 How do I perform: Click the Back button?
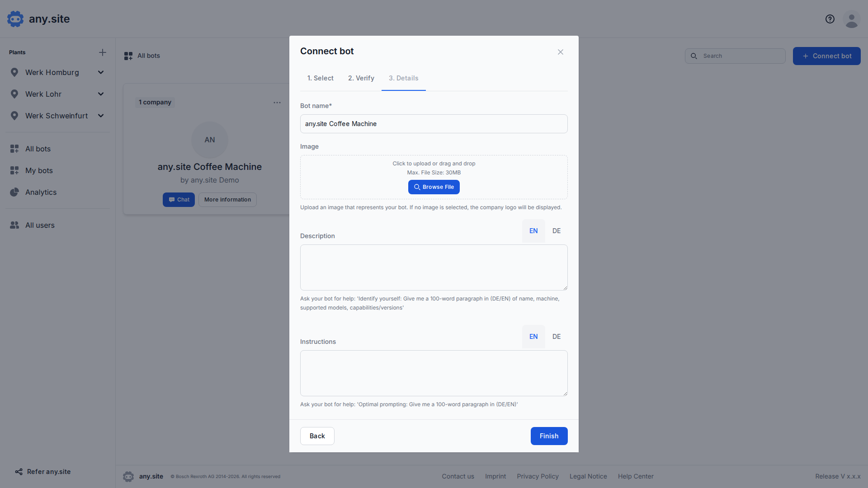[317, 436]
